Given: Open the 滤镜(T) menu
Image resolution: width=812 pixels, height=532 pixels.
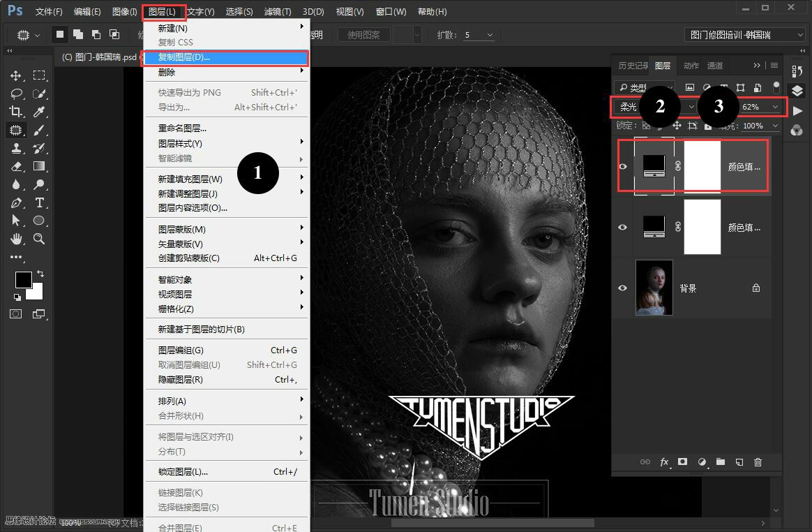Looking at the screenshot, I should [x=278, y=11].
